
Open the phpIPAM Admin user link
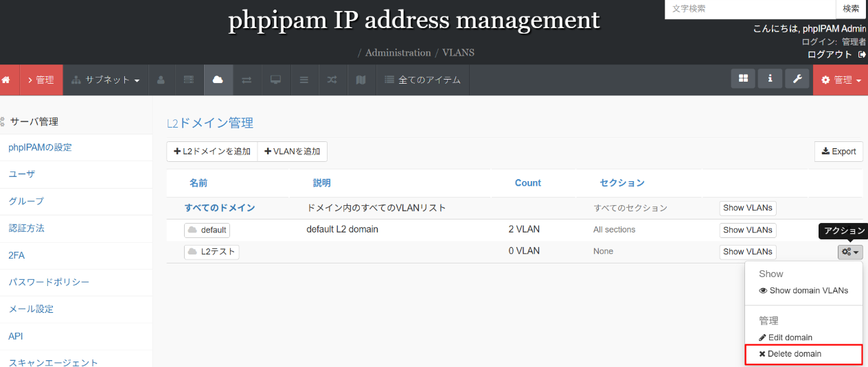click(x=834, y=29)
